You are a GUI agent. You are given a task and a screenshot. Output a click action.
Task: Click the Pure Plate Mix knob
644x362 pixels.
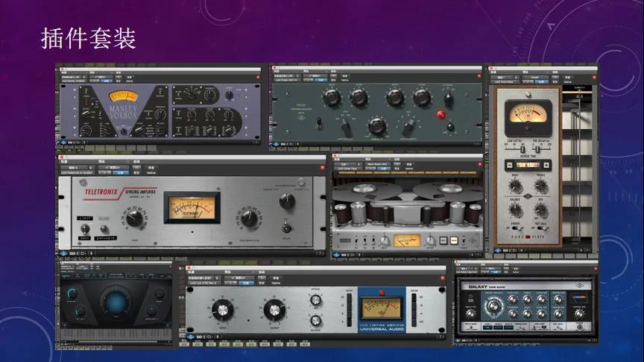click(x=540, y=211)
